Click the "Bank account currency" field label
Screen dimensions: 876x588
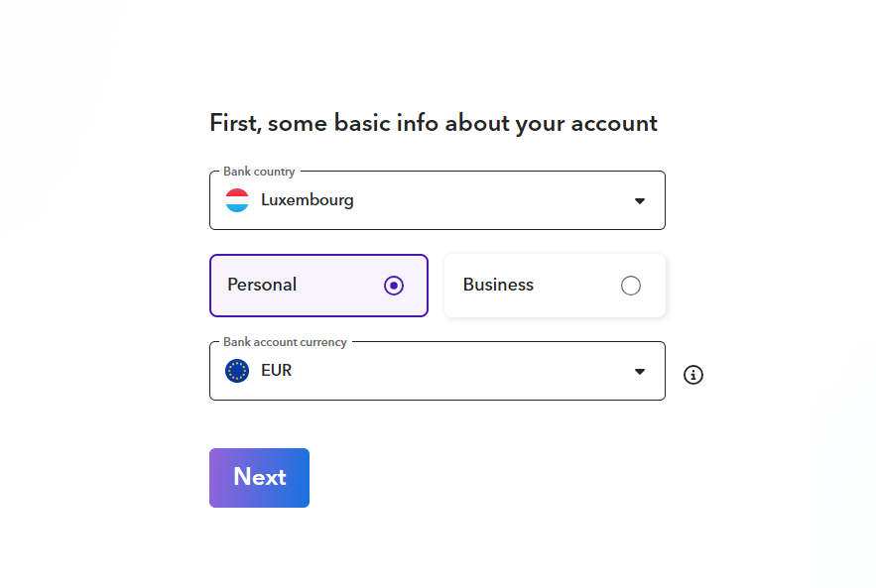click(x=285, y=342)
